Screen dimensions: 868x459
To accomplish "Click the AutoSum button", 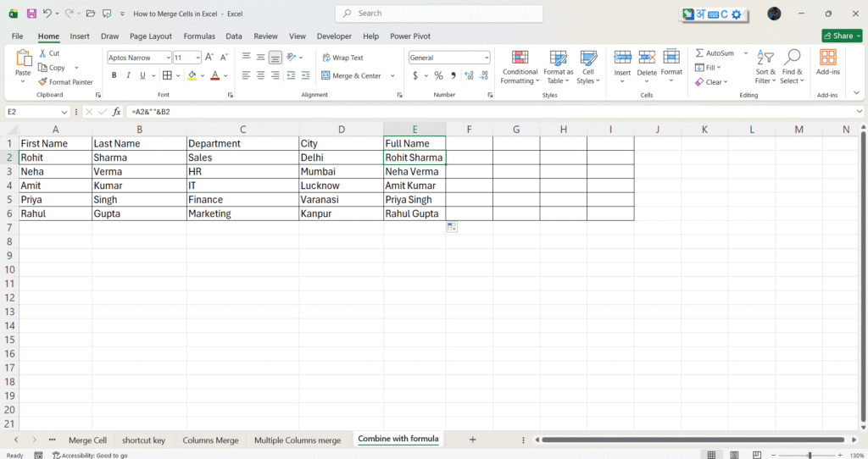I will [x=715, y=53].
